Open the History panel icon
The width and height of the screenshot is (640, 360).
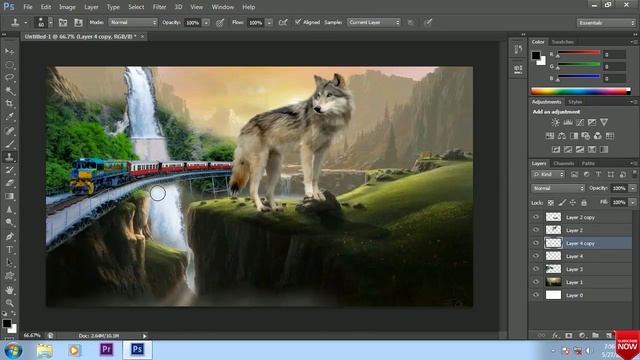[x=518, y=50]
